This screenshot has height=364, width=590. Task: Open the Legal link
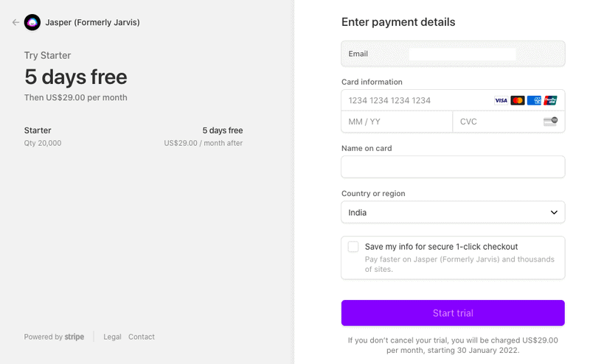click(112, 337)
